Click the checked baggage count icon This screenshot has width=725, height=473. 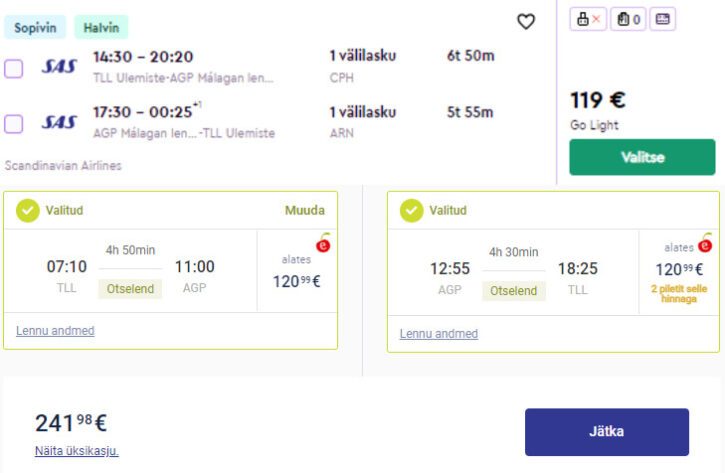click(x=628, y=19)
